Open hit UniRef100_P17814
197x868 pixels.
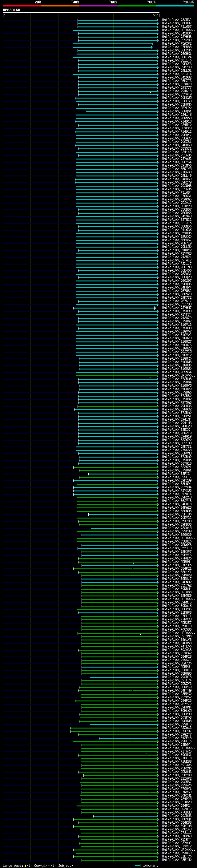(x=177, y=494)
